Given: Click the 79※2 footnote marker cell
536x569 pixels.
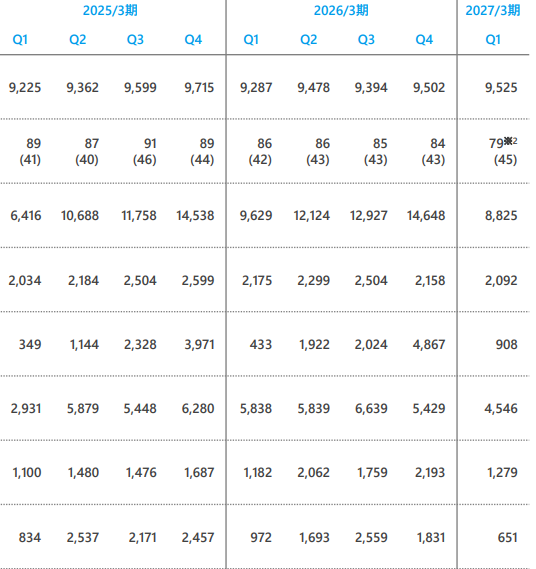Looking at the screenshot, I should [x=503, y=143].
